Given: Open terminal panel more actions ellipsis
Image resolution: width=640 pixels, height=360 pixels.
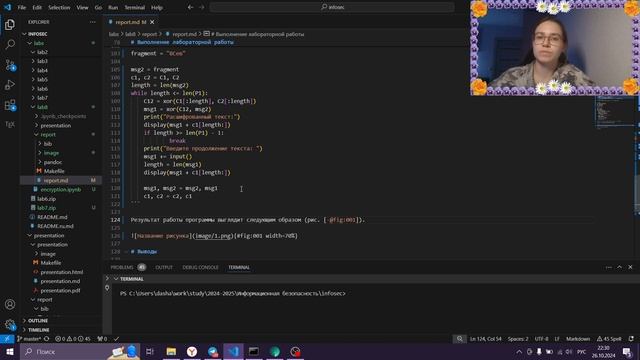Looking at the screenshot, I should tap(609, 267).
